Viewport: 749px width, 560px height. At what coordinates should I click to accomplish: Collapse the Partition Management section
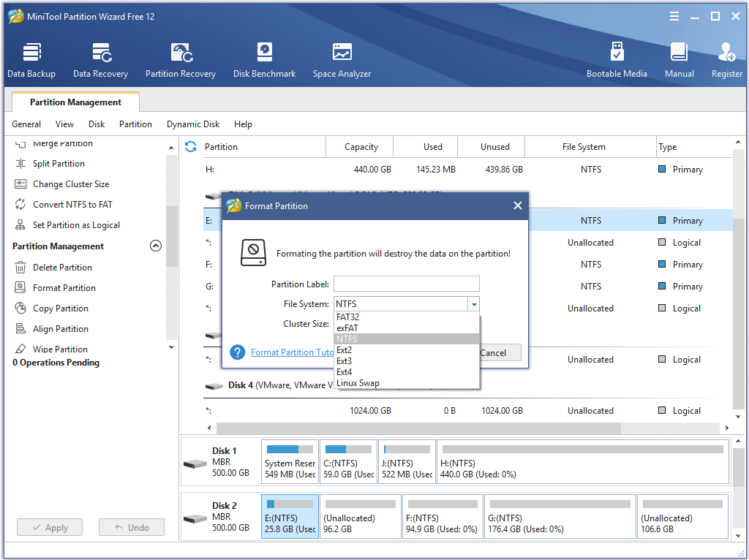(155, 246)
